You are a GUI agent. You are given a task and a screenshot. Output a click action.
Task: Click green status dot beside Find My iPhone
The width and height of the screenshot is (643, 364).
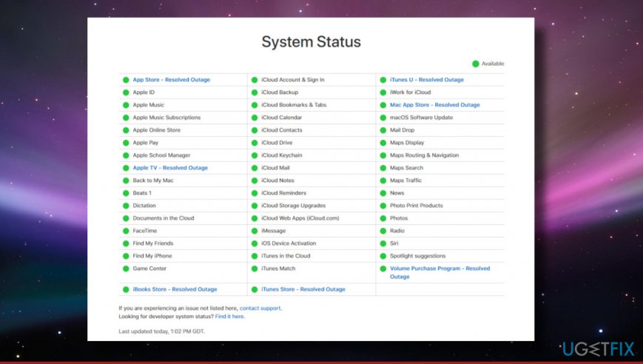click(126, 256)
